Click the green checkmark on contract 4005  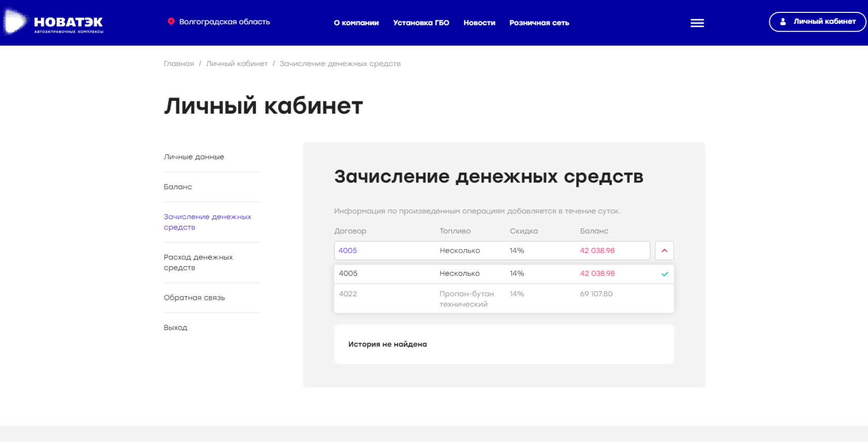pos(664,274)
